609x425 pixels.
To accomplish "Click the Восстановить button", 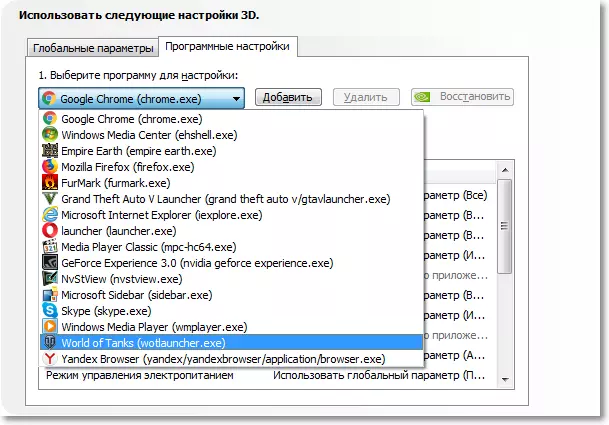I will [462, 97].
